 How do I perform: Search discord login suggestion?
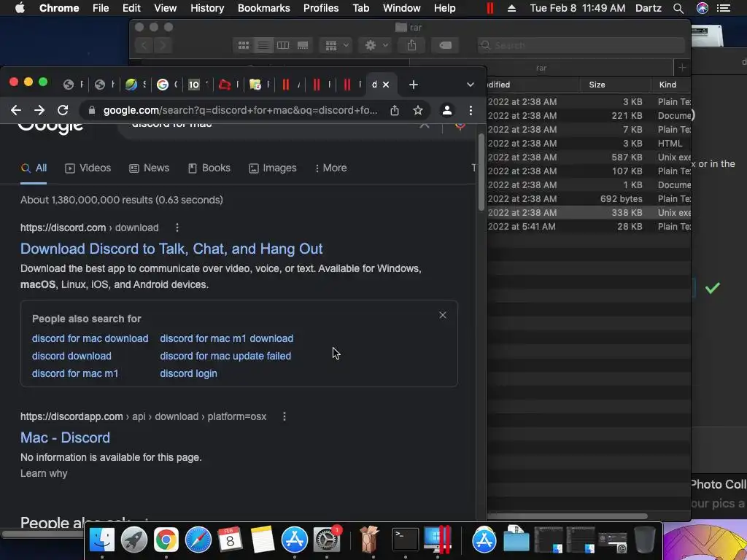[189, 374]
